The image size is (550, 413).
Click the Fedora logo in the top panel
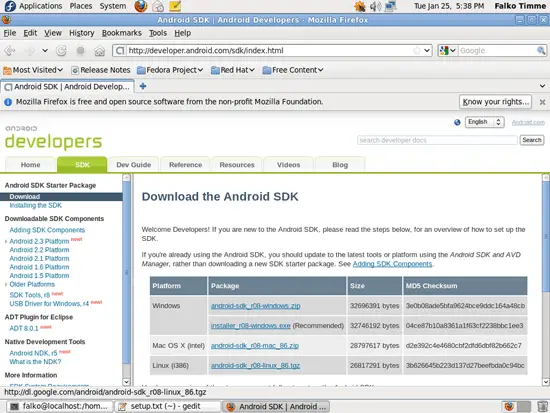pyautogui.click(x=10, y=6)
